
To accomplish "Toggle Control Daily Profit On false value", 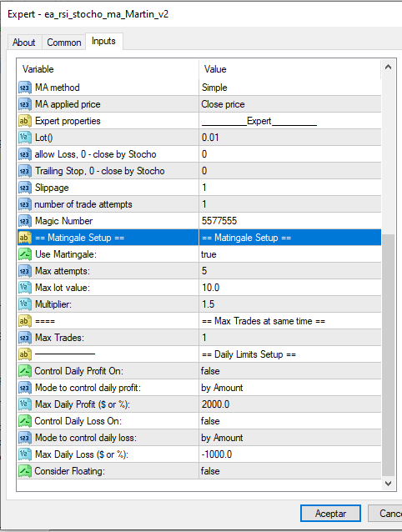I will pyautogui.click(x=290, y=371).
